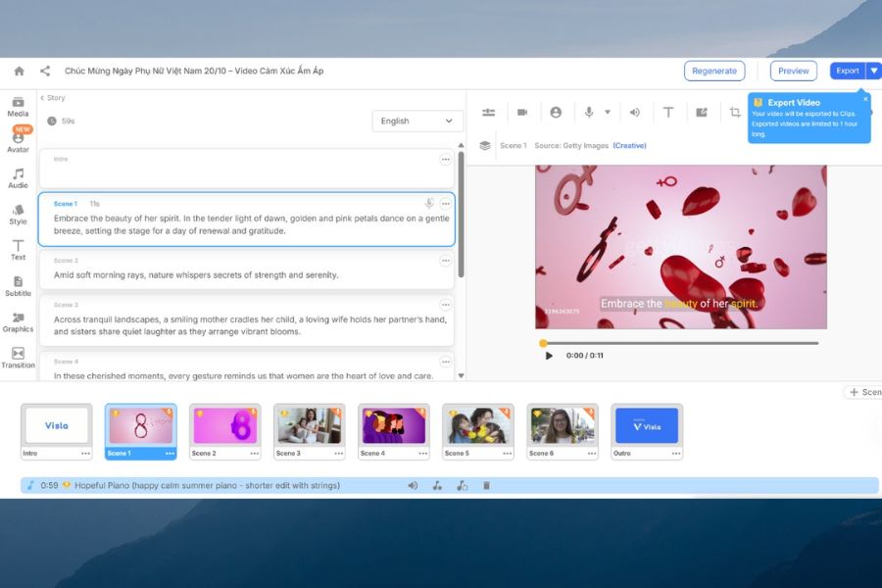Open the Audio sidebar tab
The width and height of the screenshot is (882, 588).
(18, 178)
